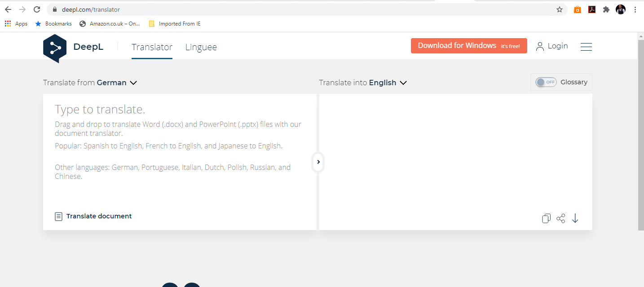Reload the page
The height and width of the screenshot is (287, 644).
click(x=37, y=9)
